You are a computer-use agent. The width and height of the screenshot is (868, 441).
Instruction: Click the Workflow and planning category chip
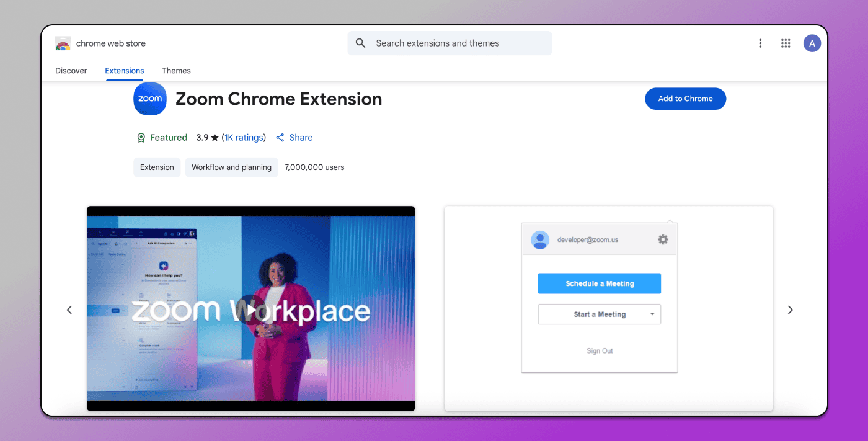click(x=231, y=167)
